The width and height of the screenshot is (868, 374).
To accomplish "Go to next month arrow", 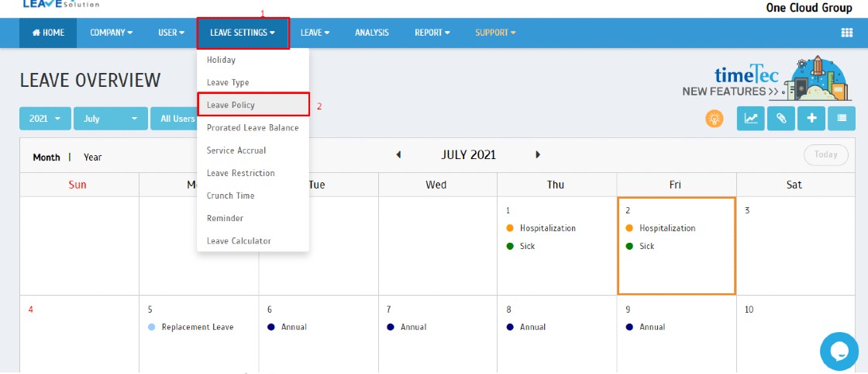I will pos(538,155).
